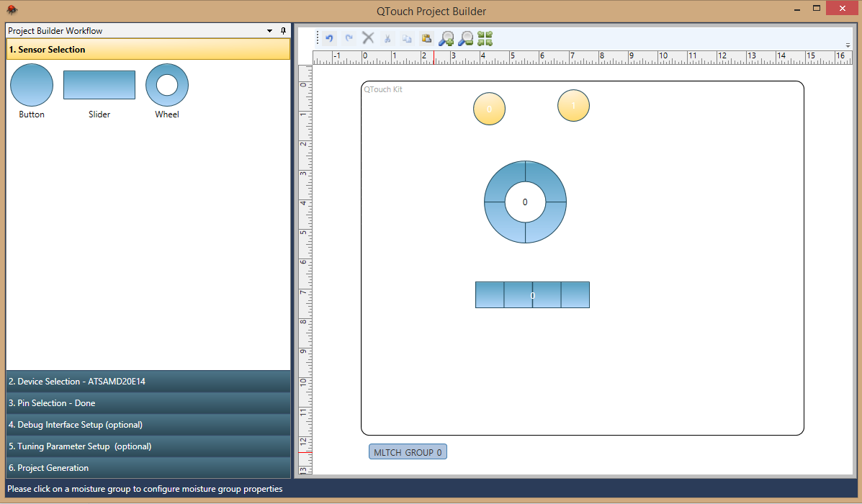Click the MLTCH GROUP 0 button
The height and width of the screenshot is (504, 862).
[408, 451]
